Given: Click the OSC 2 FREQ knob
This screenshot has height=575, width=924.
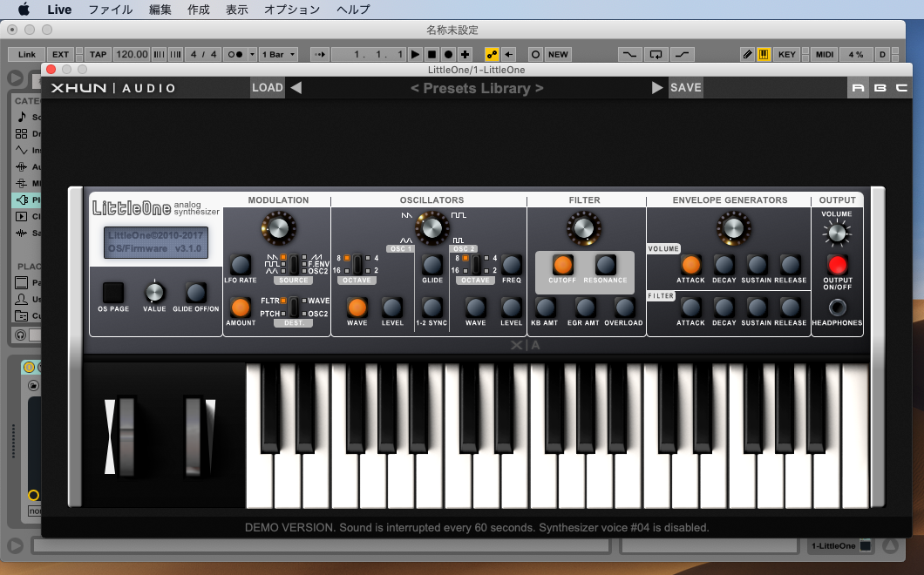Looking at the screenshot, I should (x=512, y=265).
